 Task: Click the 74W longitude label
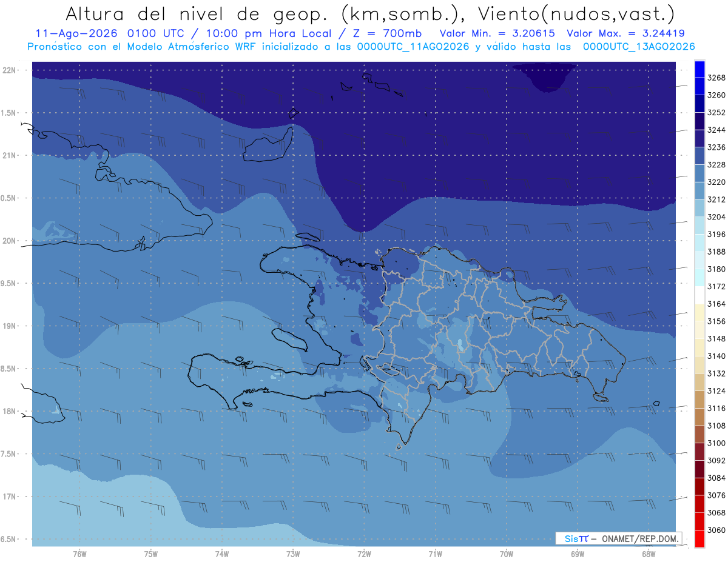(222, 554)
